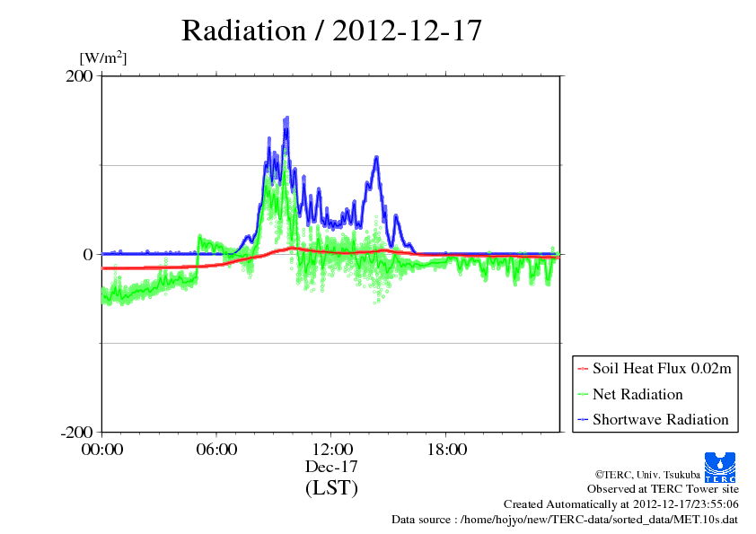756x534 pixels.
Task: Click the '12:00' x-axis label
Action: coord(332,450)
